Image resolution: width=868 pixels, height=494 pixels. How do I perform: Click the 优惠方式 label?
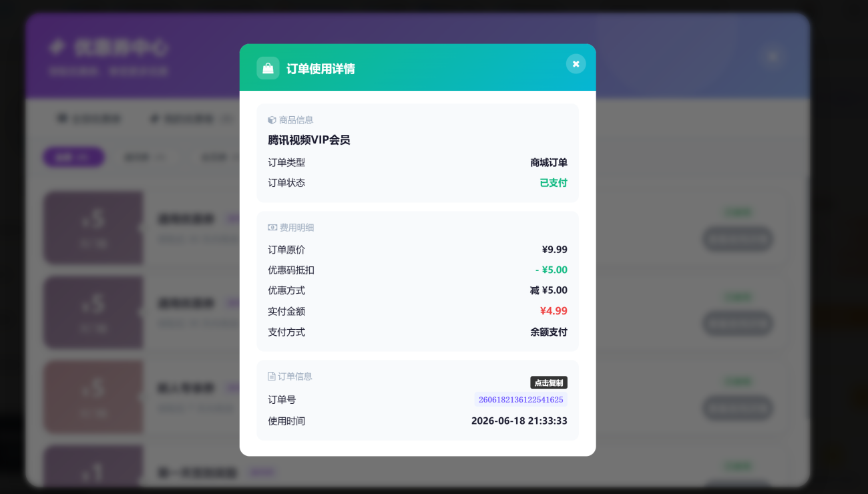tap(286, 290)
